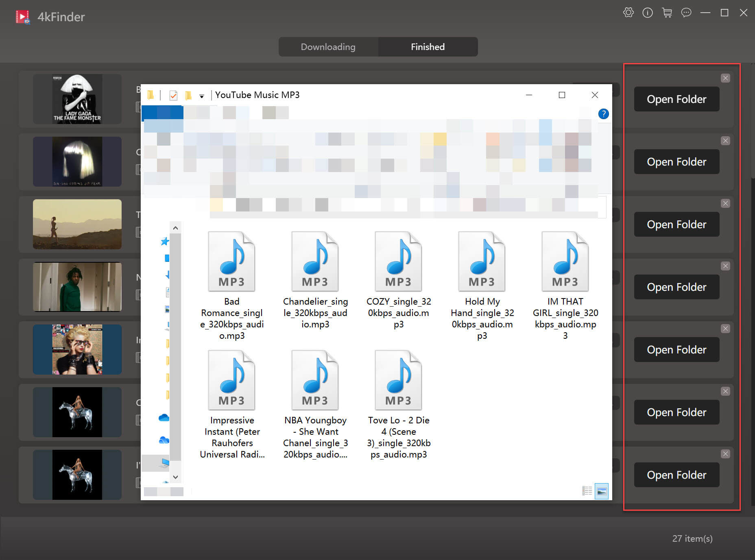Click the Madonna album cover thumbnail
The image size is (755, 560).
[x=77, y=349]
